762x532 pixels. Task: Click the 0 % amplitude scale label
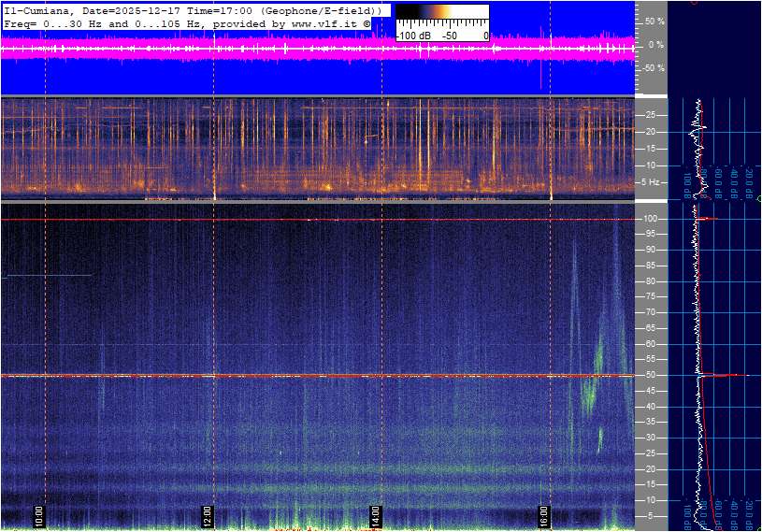[x=656, y=44]
